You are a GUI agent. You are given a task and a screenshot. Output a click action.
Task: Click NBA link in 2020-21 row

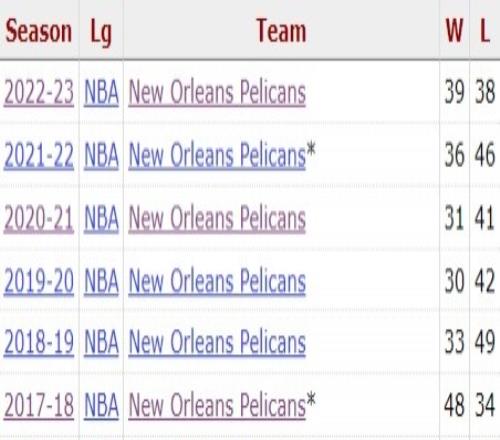[101, 218]
